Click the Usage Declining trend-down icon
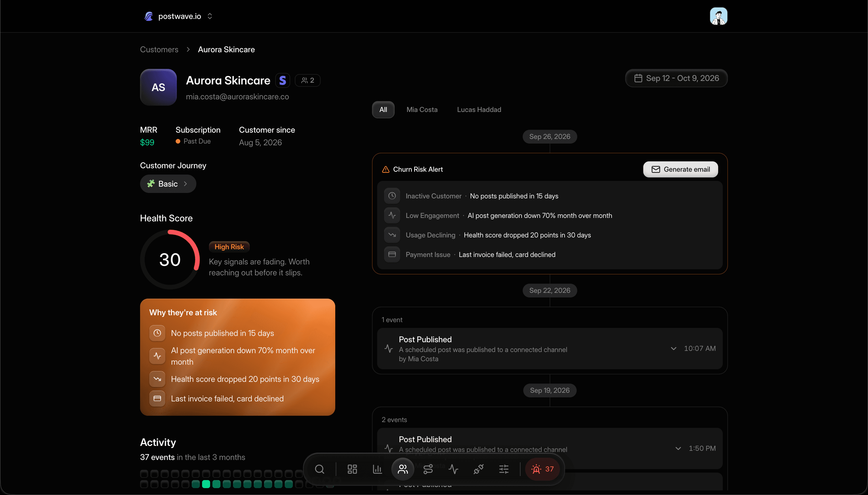 392,235
